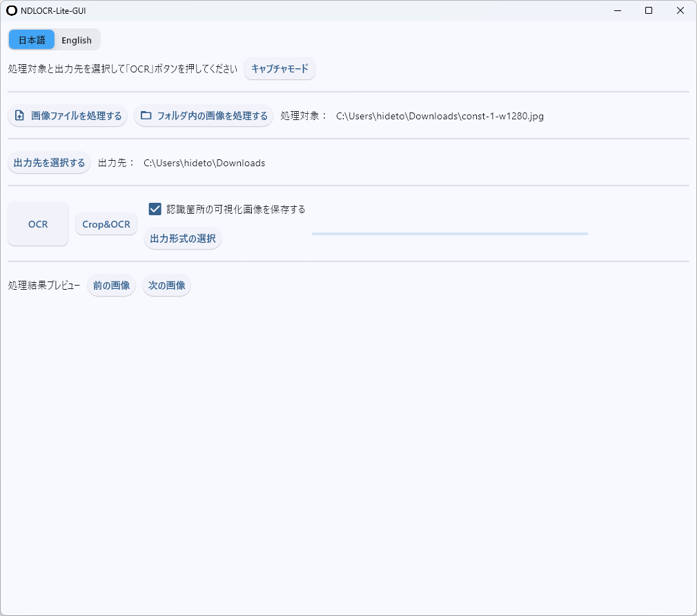The width and height of the screenshot is (697, 616).
Task: Select 日本語 as the interface language
Action: click(31, 39)
